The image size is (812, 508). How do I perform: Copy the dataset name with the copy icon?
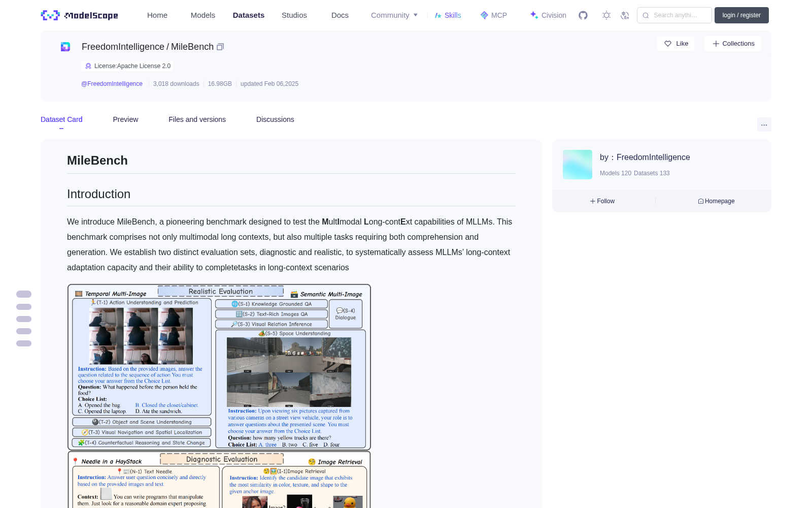(x=220, y=47)
